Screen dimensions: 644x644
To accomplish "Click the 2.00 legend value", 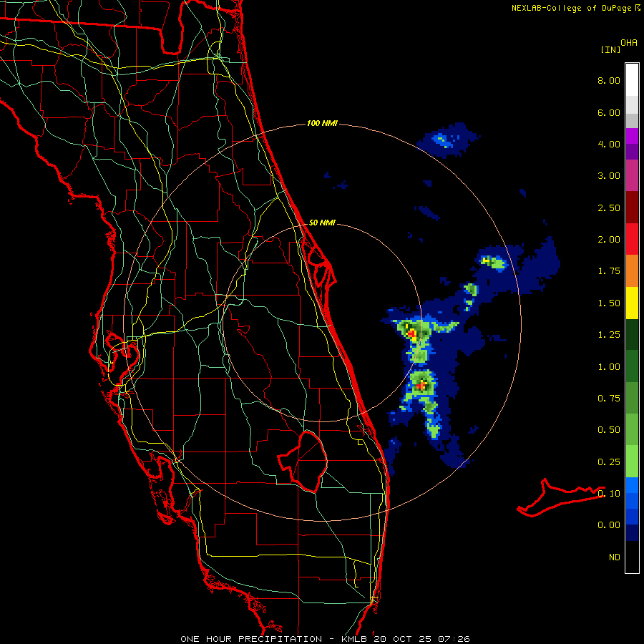I will 609,240.
